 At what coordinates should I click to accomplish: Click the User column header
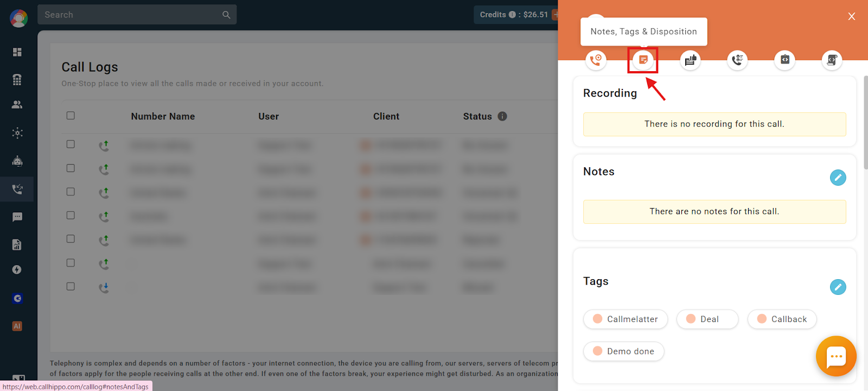[x=269, y=116]
